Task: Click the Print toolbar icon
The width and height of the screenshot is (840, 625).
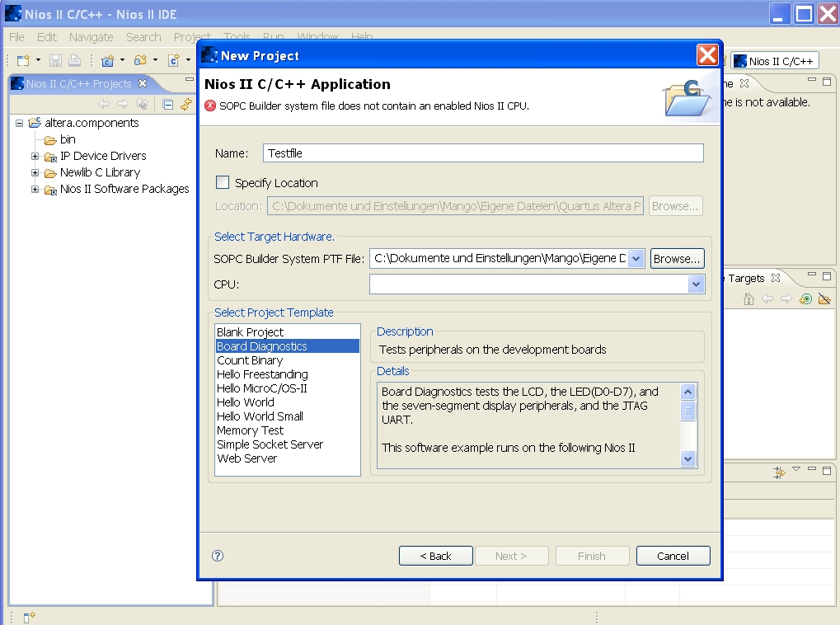Action: [x=74, y=60]
